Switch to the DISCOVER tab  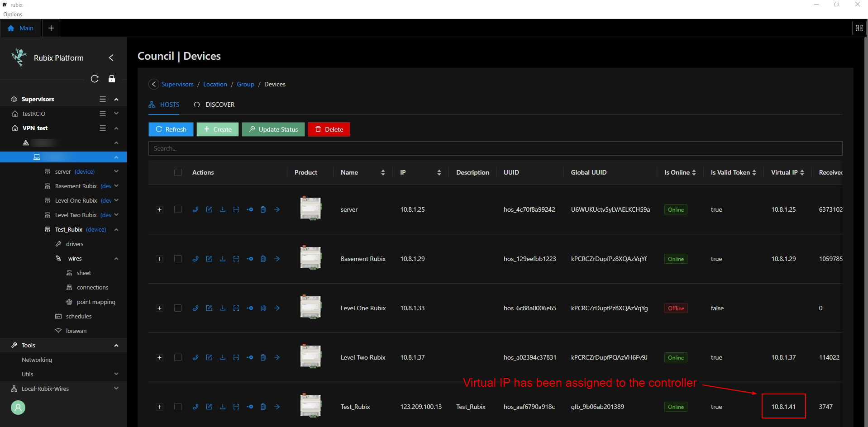(x=214, y=104)
